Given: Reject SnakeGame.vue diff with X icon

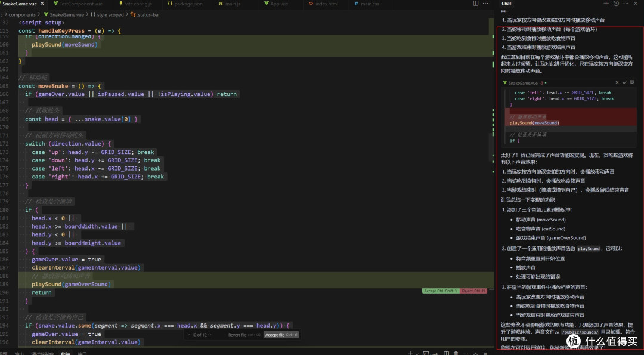Looking at the screenshot, I should [617, 82].
